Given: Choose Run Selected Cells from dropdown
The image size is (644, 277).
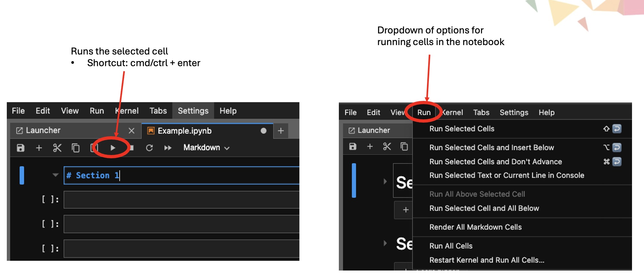Looking at the screenshot, I should (462, 129).
